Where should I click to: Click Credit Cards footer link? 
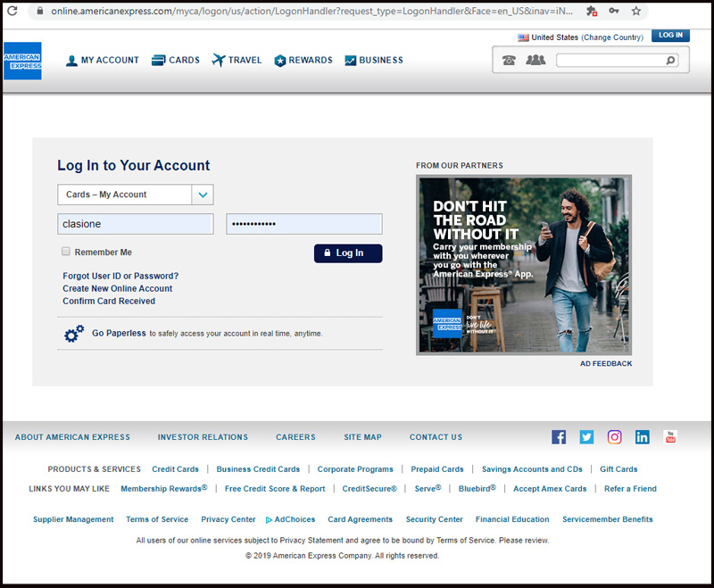[x=175, y=469]
